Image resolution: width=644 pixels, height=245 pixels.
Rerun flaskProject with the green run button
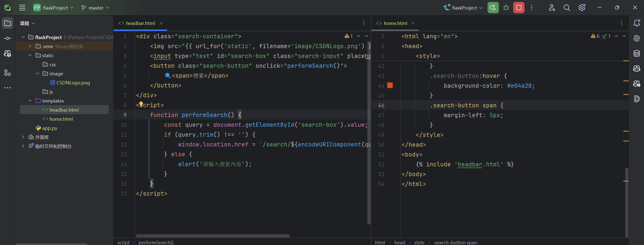click(x=493, y=8)
